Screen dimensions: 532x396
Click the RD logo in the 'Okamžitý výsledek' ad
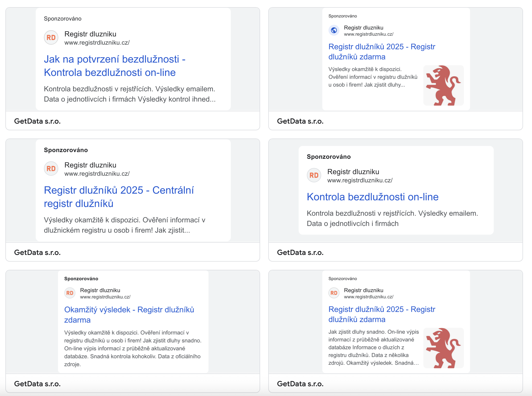point(70,293)
